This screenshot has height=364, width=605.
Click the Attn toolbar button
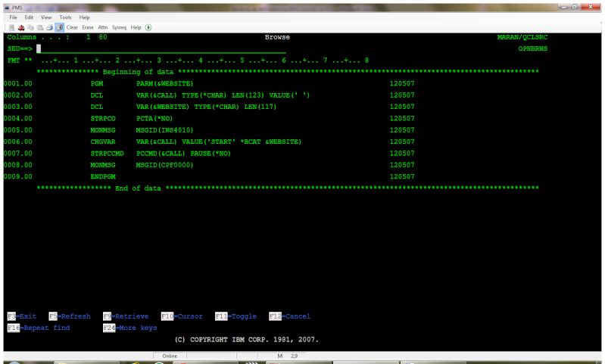pos(103,27)
